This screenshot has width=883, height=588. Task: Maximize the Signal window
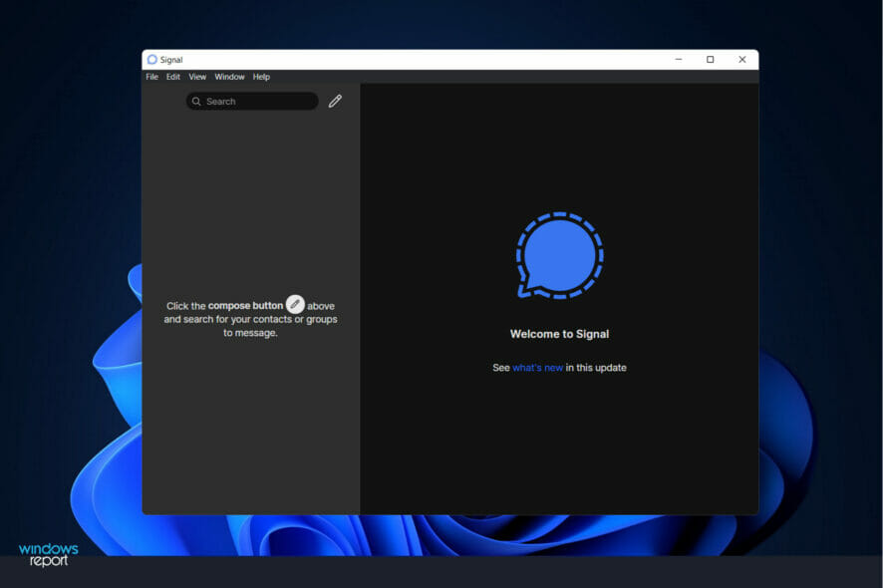pos(711,59)
